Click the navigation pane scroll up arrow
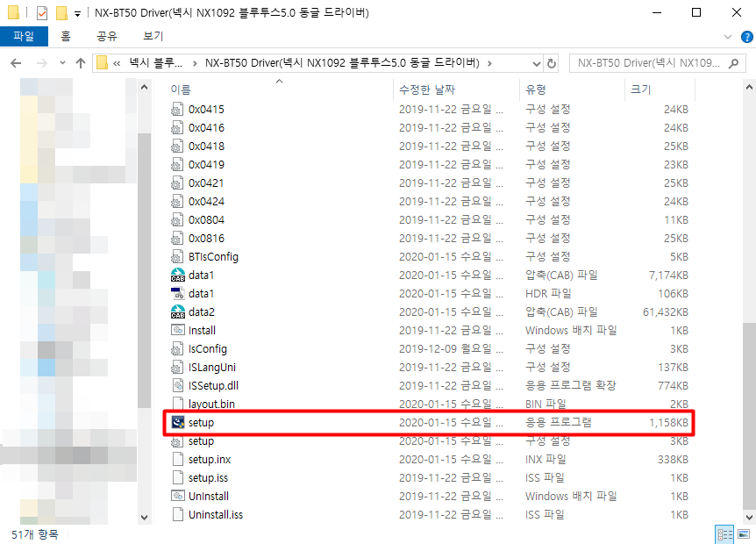Viewport: 756px width, 544px height. [x=144, y=87]
